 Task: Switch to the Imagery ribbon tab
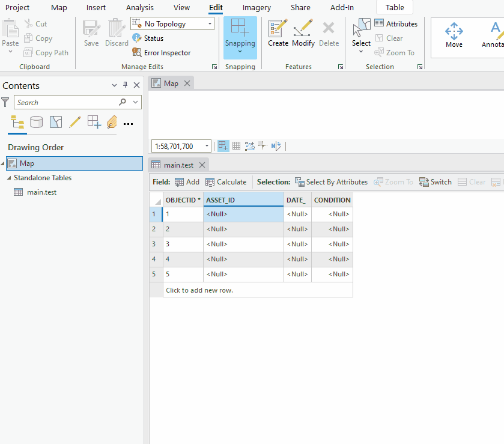point(257,7)
